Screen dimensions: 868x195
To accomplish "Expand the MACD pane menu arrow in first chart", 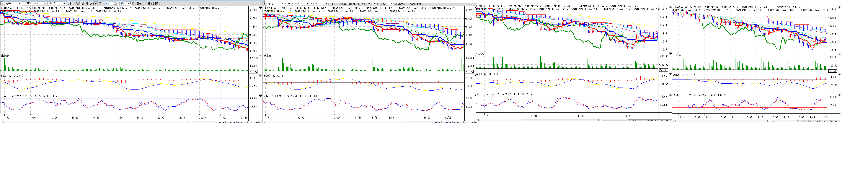I will [x=260, y=76].
